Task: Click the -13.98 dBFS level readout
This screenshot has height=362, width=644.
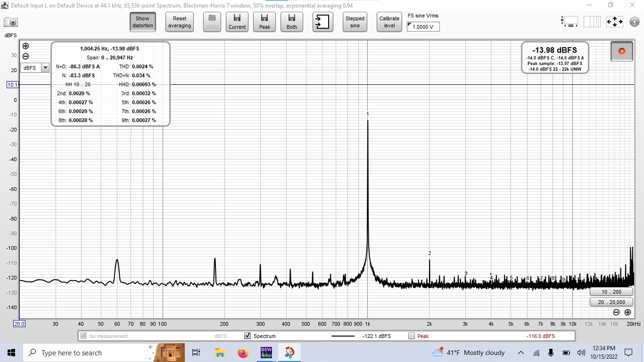Action: [554, 50]
